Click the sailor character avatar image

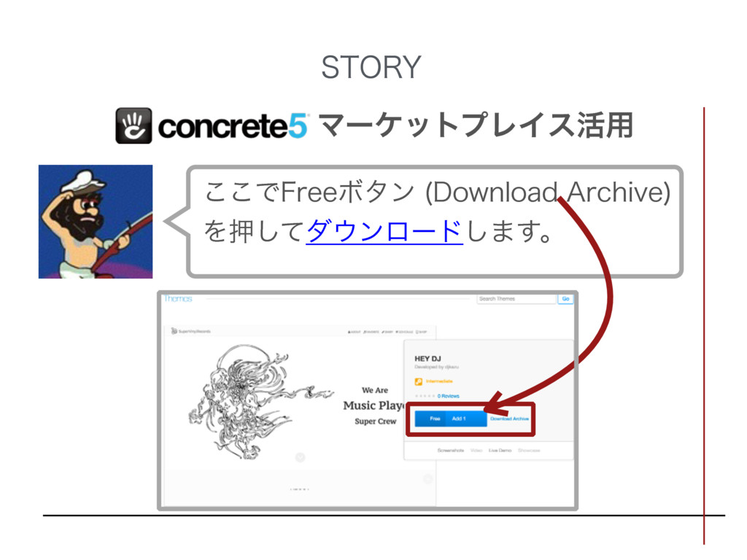pos(96,222)
